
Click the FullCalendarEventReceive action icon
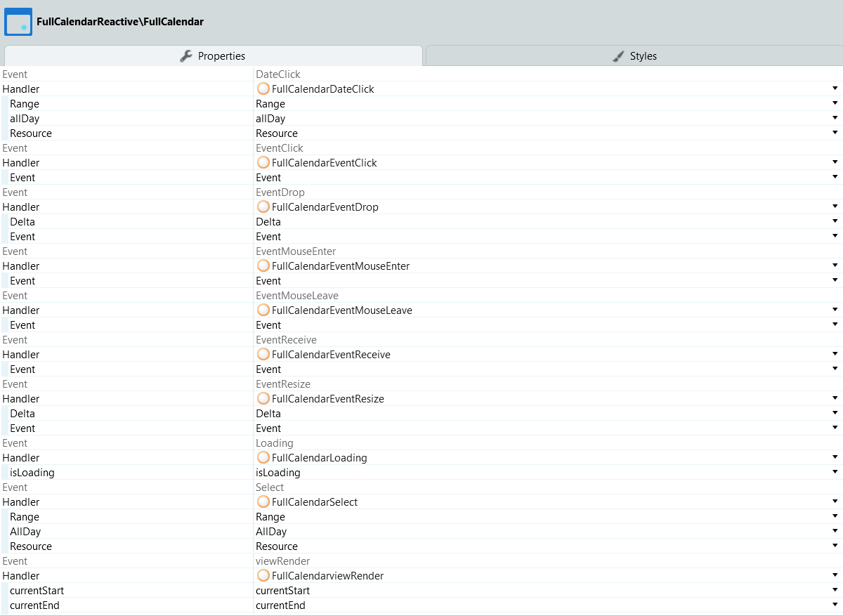pos(263,355)
